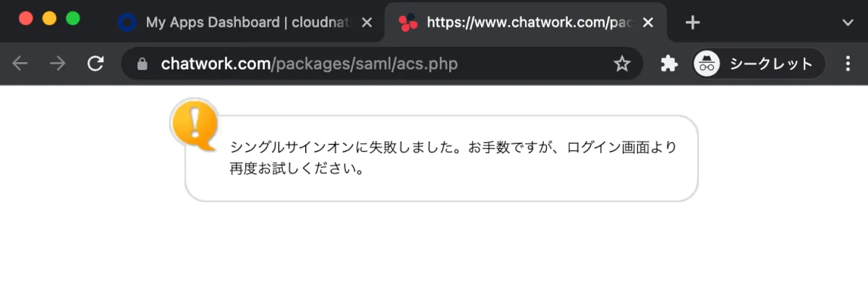Open the Extensions puzzle icon
Viewport: 868px width, 297px height.
669,64
